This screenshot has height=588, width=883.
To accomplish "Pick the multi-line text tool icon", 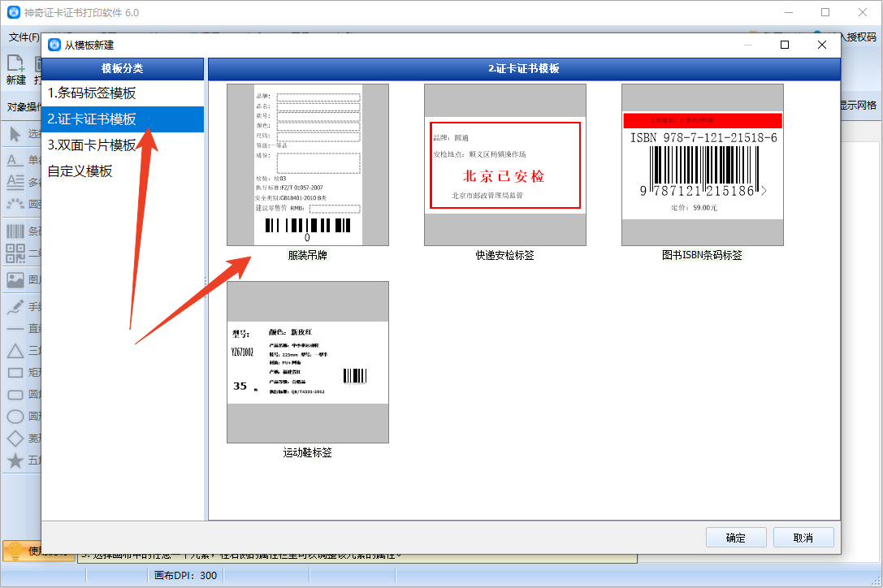I will pyautogui.click(x=15, y=182).
